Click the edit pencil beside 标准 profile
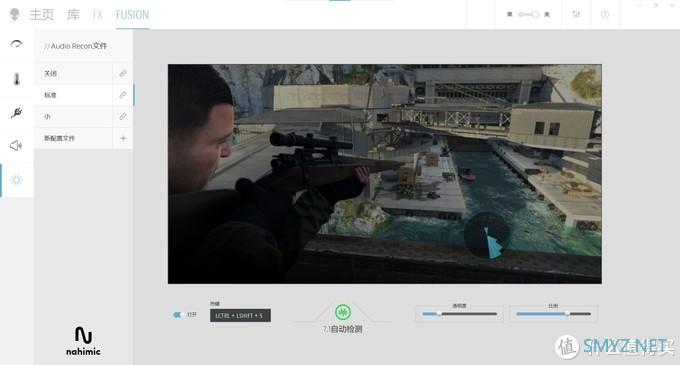The image size is (680, 365). (123, 95)
